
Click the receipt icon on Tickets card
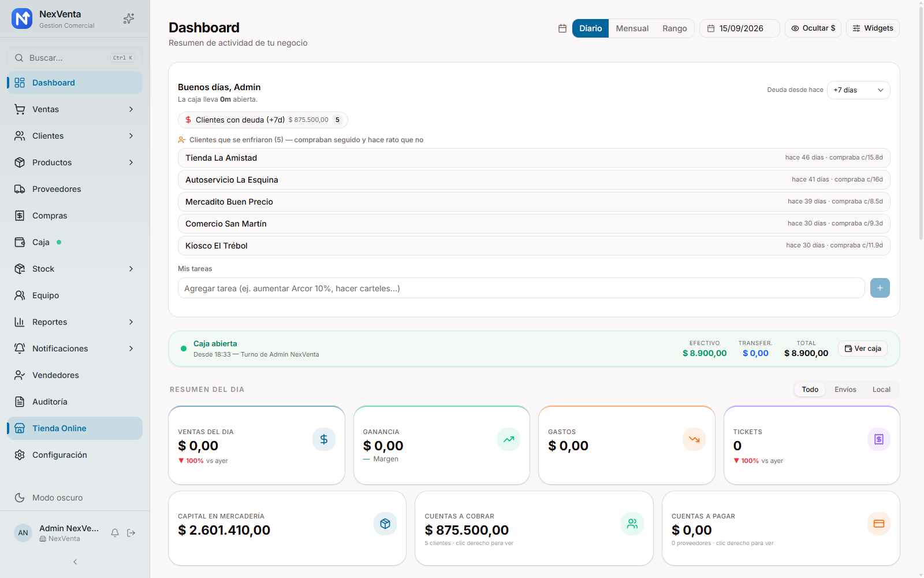tap(879, 439)
